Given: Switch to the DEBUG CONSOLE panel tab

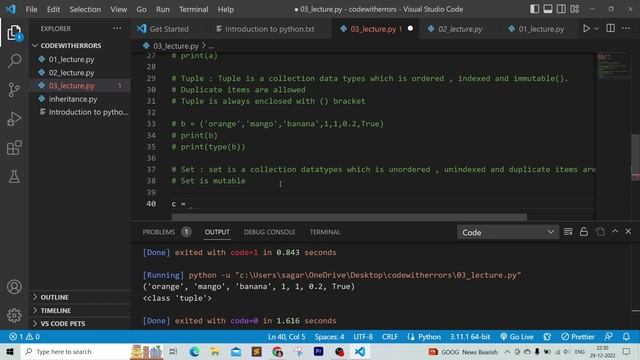Looking at the screenshot, I should [x=269, y=232].
